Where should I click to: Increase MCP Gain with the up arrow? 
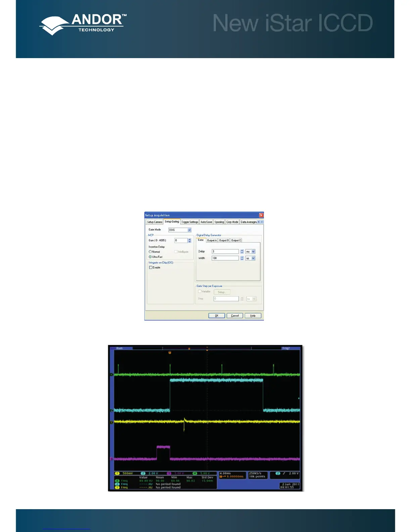pos(189,239)
